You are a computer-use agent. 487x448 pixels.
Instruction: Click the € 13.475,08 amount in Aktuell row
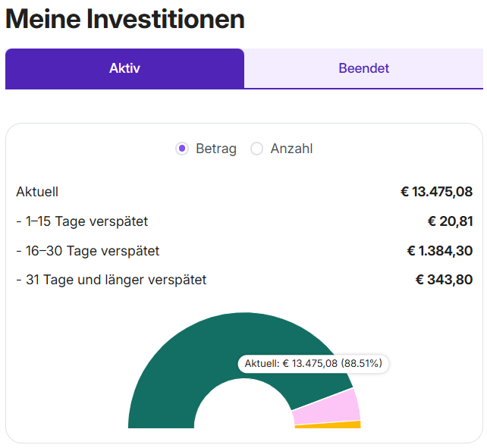(x=436, y=193)
